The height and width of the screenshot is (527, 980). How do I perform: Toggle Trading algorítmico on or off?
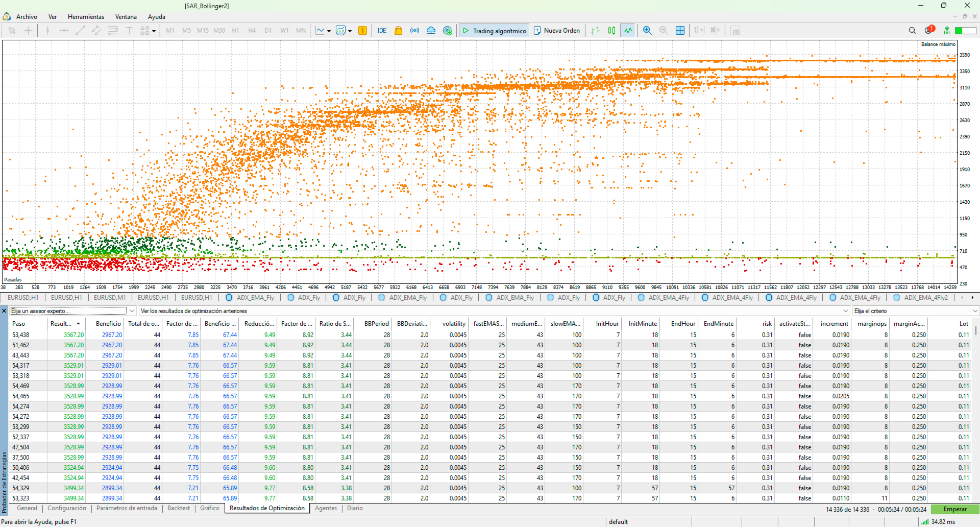(x=494, y=31)
